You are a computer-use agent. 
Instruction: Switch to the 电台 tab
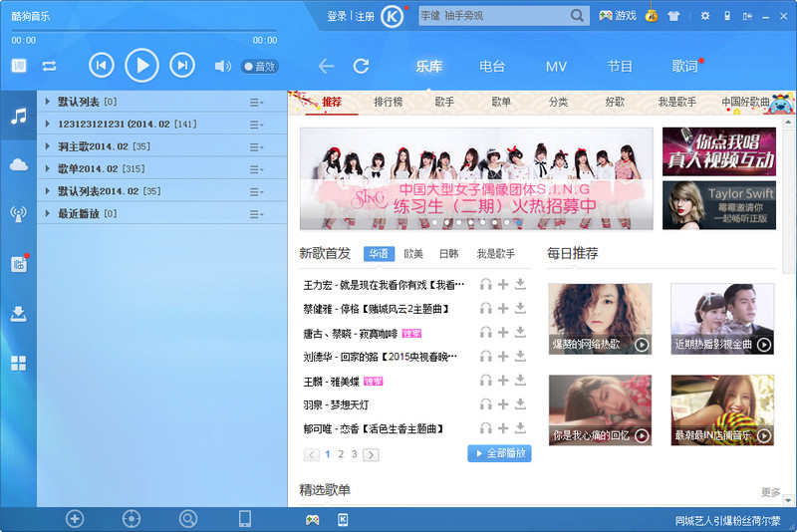(x=492, y=67)
